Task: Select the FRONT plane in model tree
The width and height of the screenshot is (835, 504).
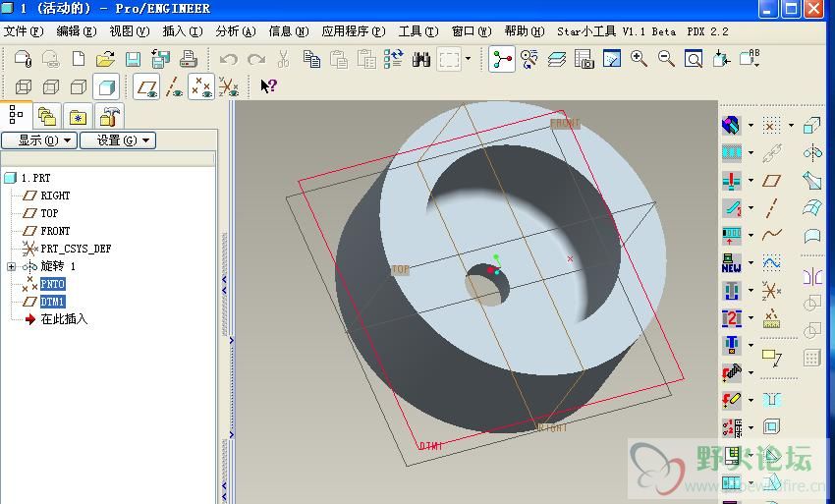Action: click(x=55, y=231)
